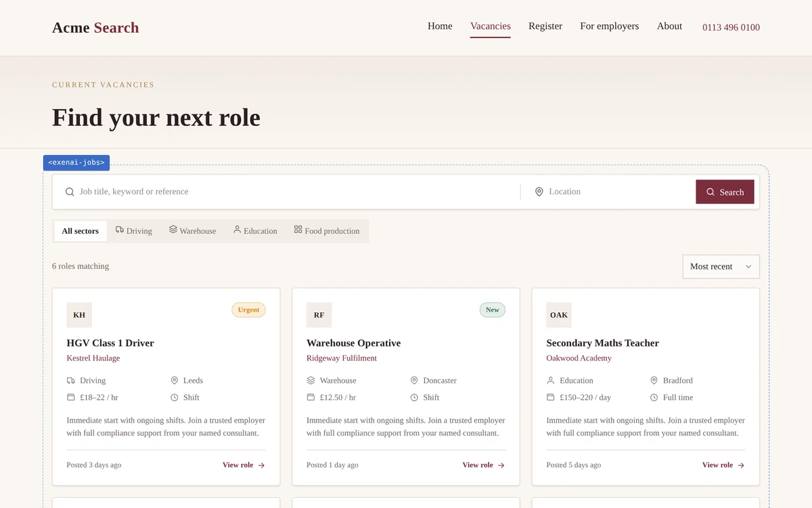812x508 pixels.
Task: Open the Oakwood Academy employer link
Action: (x=579, y=358)
